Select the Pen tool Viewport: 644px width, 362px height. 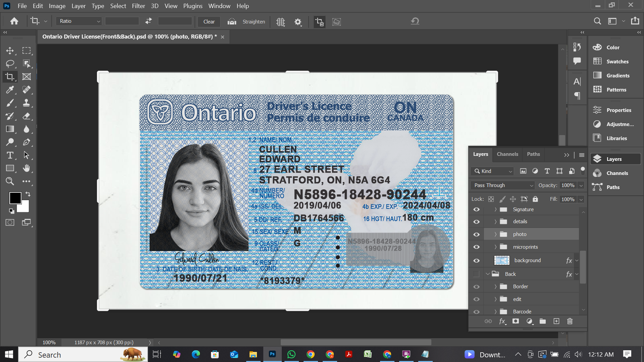coord(27,142)
